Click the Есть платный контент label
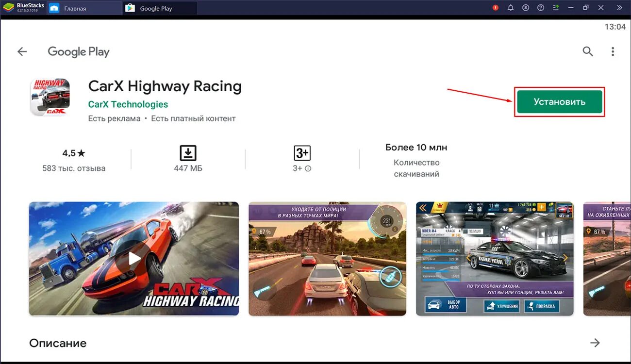The height and width of the screenshot is (364, 631). pyautogui.click(x=193, y=118)
